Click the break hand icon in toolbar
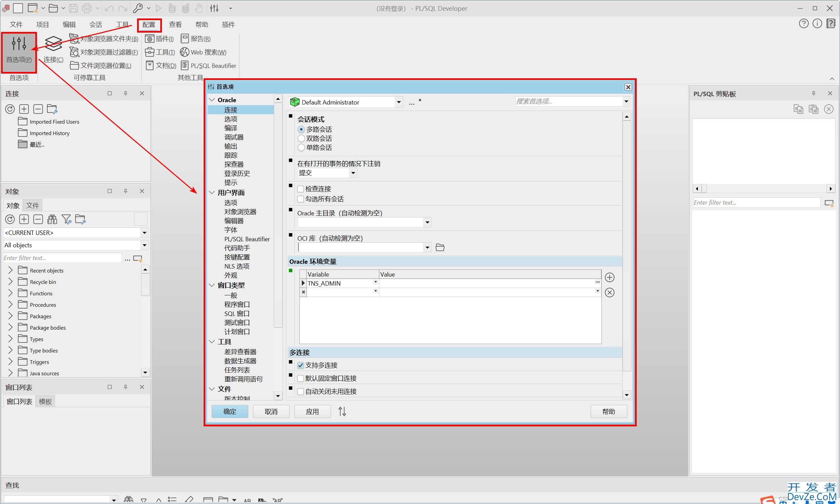Viewport: 840px width, 504px height. click(x=199, y=8)
